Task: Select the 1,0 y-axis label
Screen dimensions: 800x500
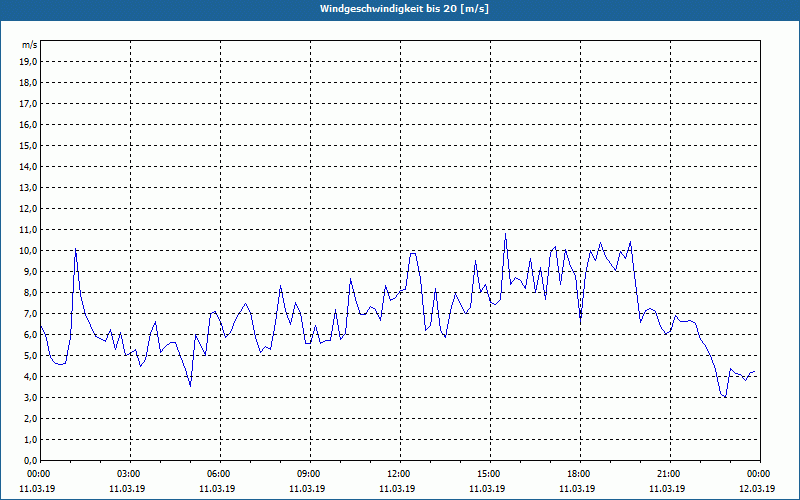Action: 30,440
